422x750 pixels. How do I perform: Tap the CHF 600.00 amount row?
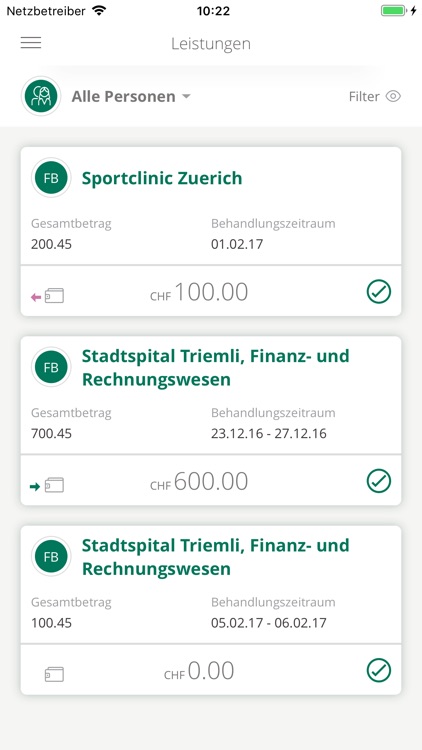[211, 480]
